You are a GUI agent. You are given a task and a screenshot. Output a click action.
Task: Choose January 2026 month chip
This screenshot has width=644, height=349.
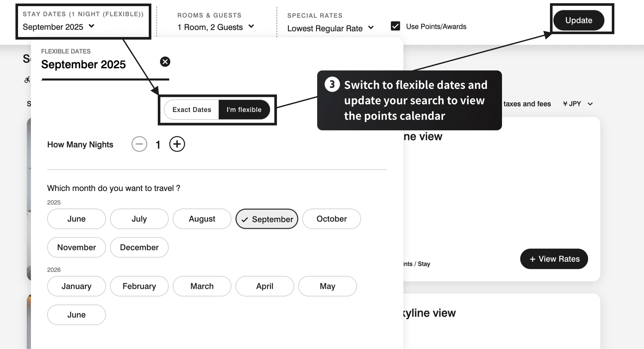point(76,286)
